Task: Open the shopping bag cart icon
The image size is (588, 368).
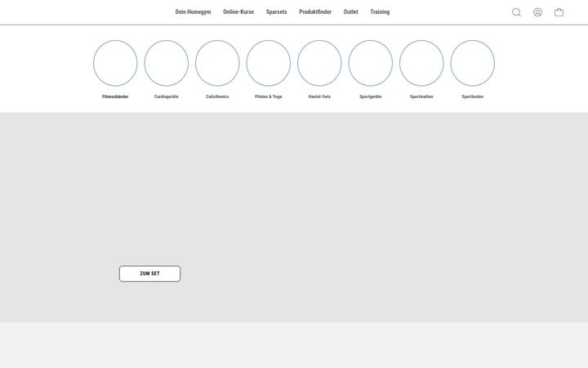Action: click(559, 12)
